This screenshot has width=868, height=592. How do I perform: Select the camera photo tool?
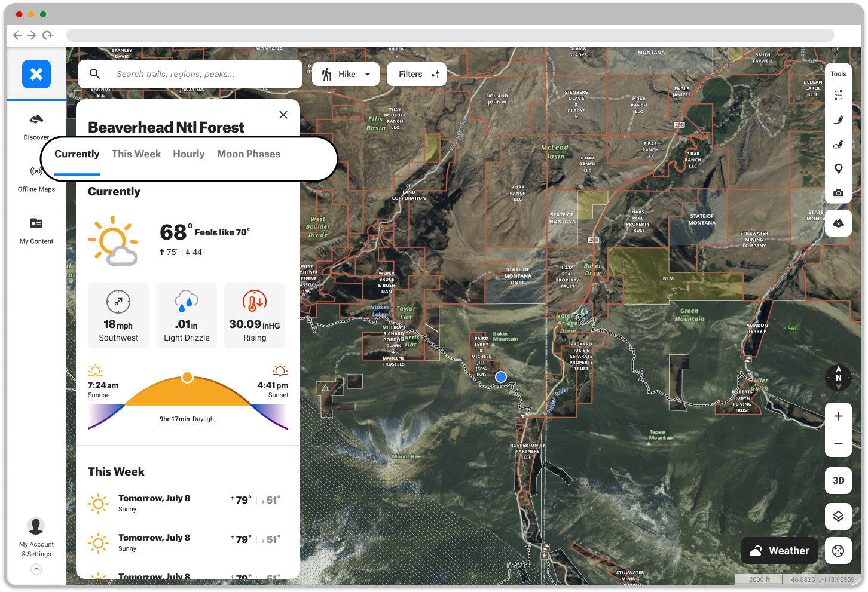[838, 193]
